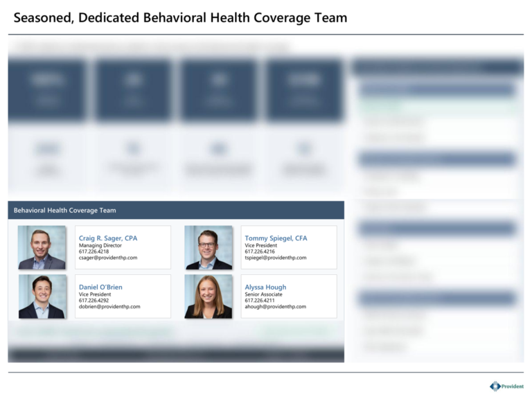Select the 'Senior Associate' title text

[x=263, y=294]
